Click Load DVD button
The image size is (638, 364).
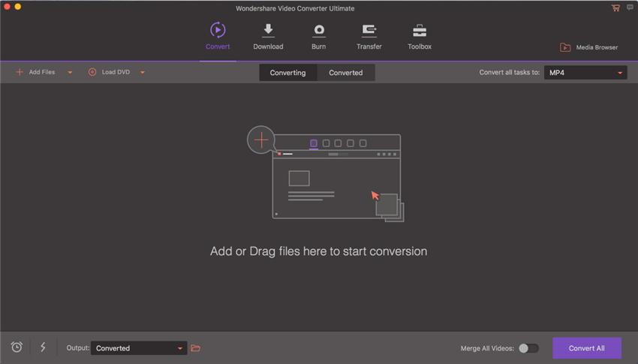pyautogui.click(x=109, y=72)
